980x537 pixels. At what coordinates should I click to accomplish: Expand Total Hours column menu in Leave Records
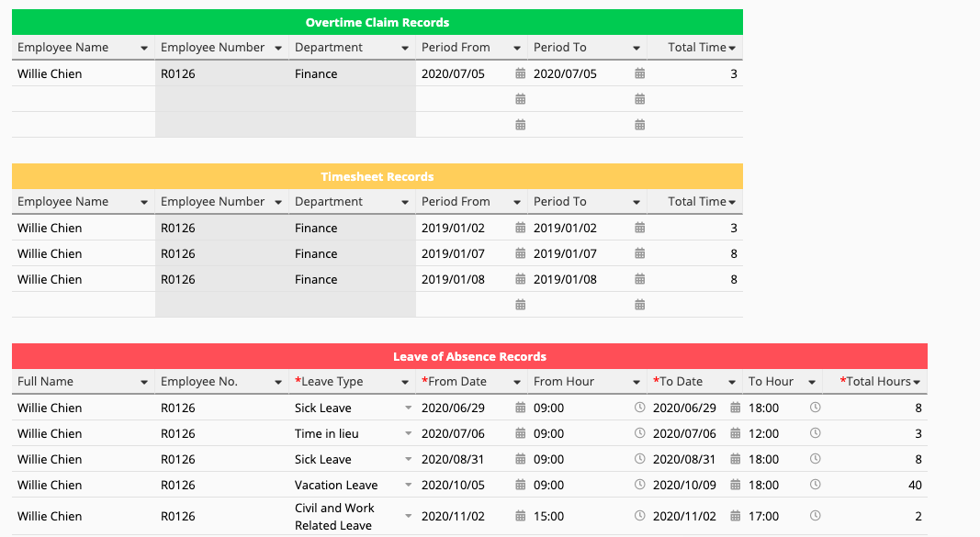tap(917, 382)
